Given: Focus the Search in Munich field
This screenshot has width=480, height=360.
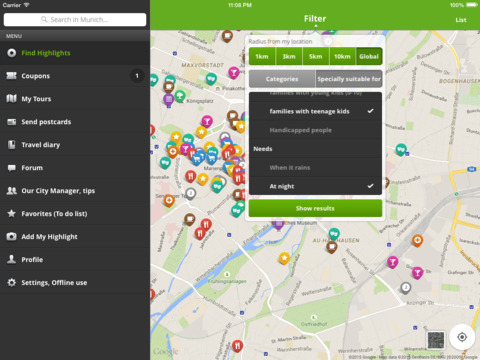Looking at the screenshot, I should pos(75,20).
